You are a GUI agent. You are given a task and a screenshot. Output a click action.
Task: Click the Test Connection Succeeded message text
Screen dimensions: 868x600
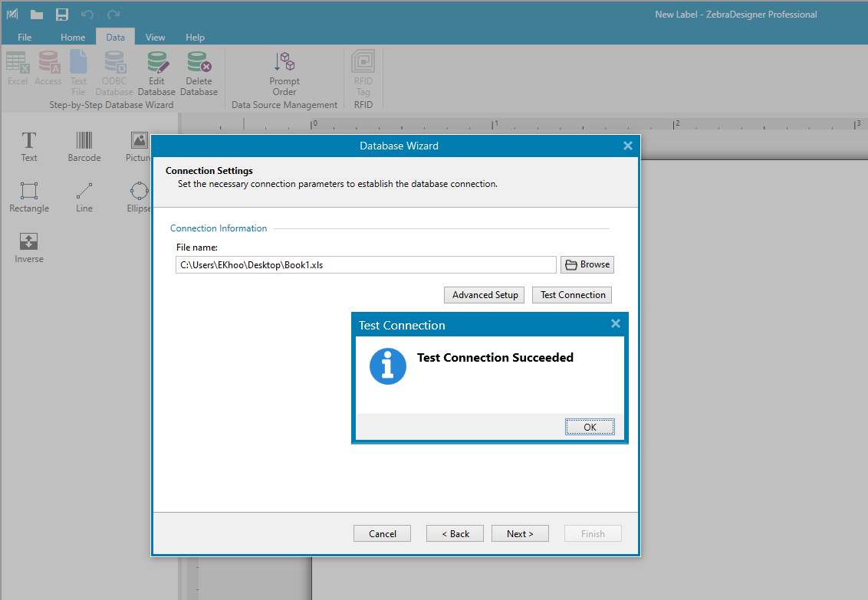495,357
